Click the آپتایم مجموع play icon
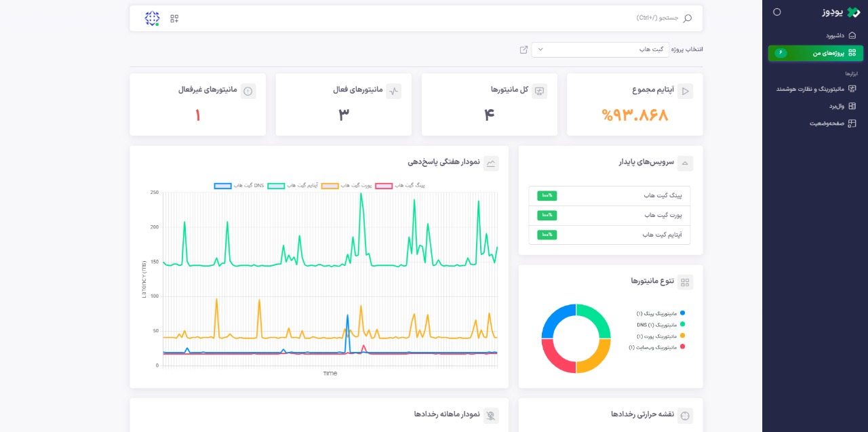The width and height of the screenshot is (868, 432). pyautogui.click(x=685, y=91)
